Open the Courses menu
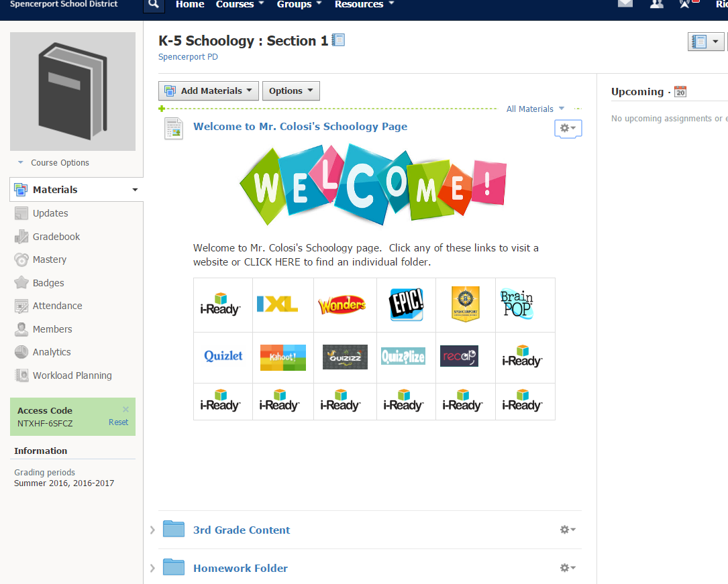The width and height of the screenshot is (728, 584). (x=240, y=5)
